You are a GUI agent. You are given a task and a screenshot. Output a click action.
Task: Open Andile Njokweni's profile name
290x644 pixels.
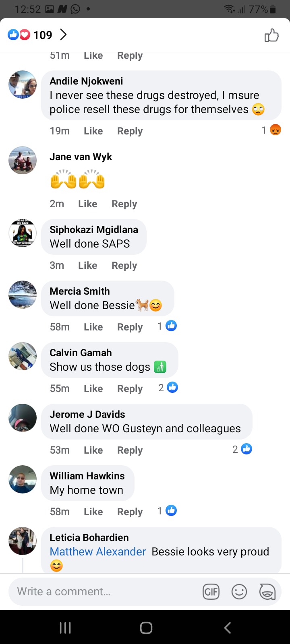pyautogui.click(x=87, y=81)
